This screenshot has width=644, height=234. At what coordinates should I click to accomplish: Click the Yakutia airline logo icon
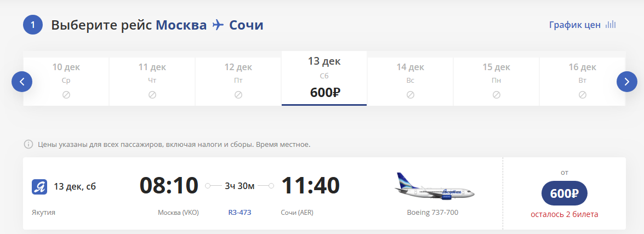point(39,186)
